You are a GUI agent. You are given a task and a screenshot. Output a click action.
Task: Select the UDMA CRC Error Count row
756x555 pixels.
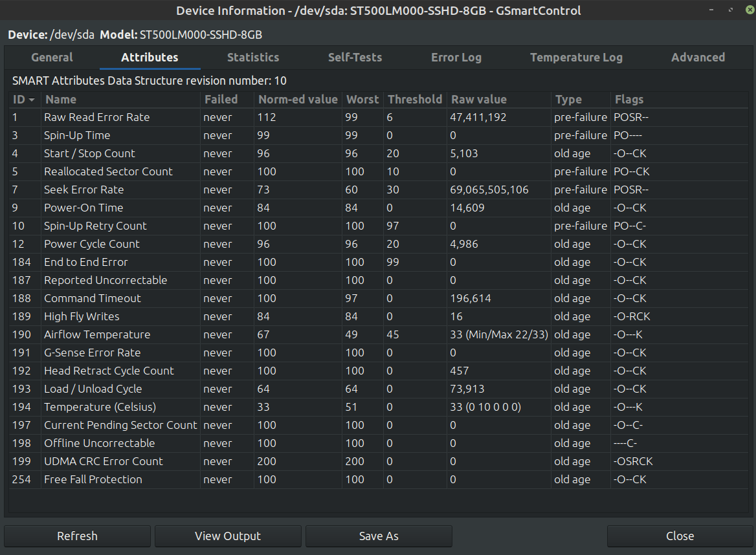[x=379, y=462]
